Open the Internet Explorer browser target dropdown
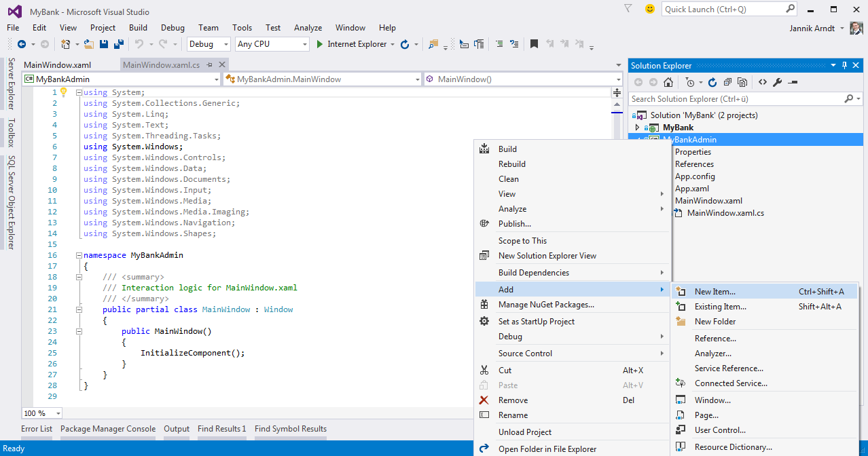The image size is (868, 456). click(x=393, y=44)
